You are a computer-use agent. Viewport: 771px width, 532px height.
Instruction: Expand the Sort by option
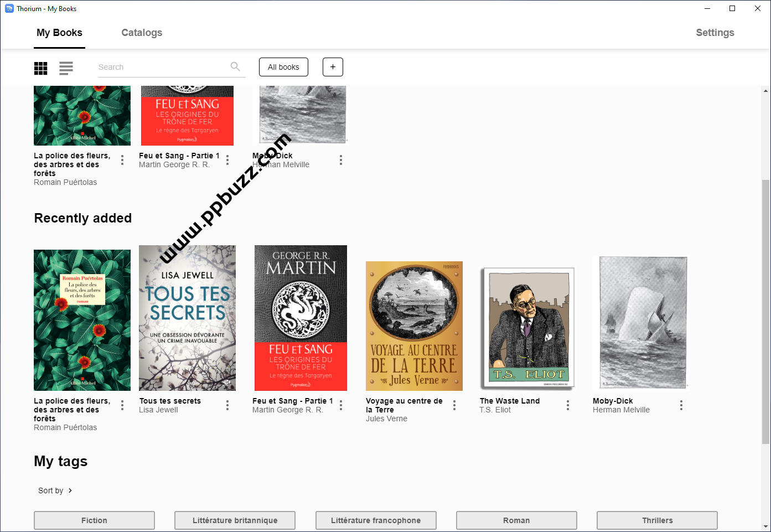55,490
